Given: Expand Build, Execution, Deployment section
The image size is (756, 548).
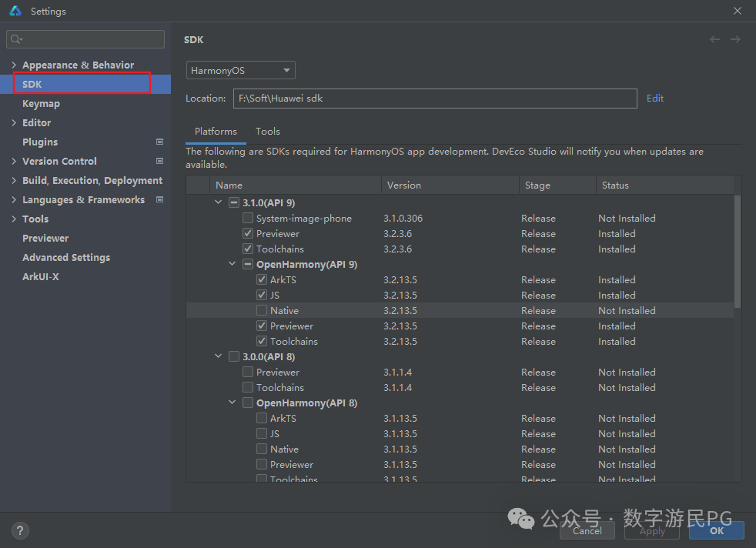Looking at the screenshot, I should coord(14,180).
